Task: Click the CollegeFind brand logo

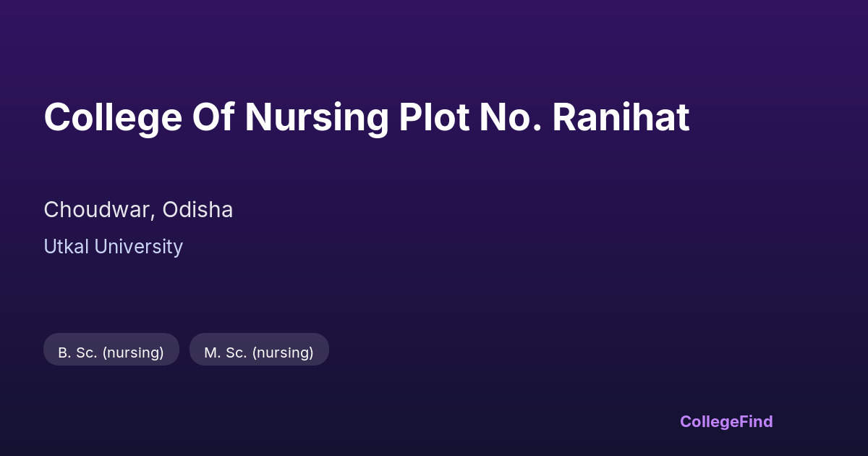Action: 726,421
